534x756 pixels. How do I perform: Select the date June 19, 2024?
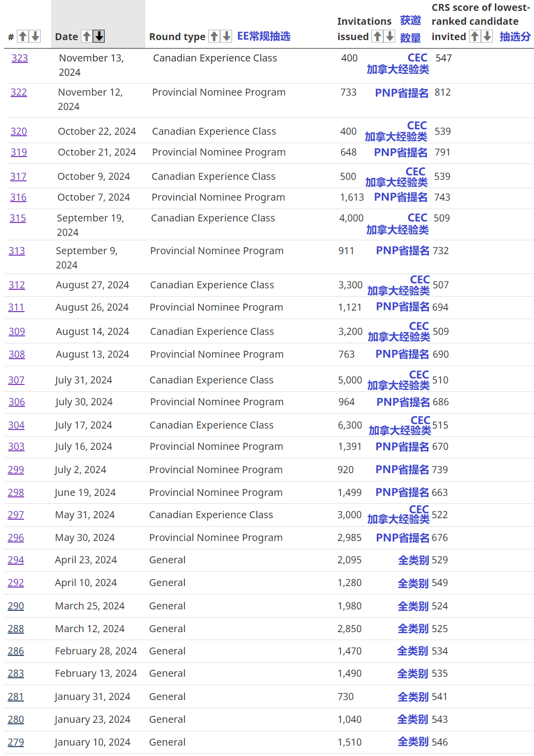coord(85,492)
